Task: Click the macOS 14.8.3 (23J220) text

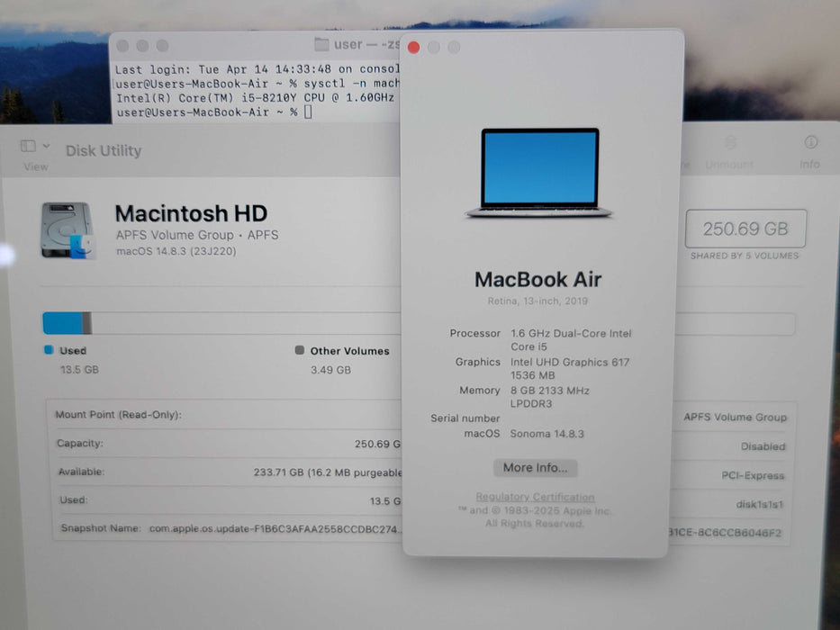Action: (176, 251)
